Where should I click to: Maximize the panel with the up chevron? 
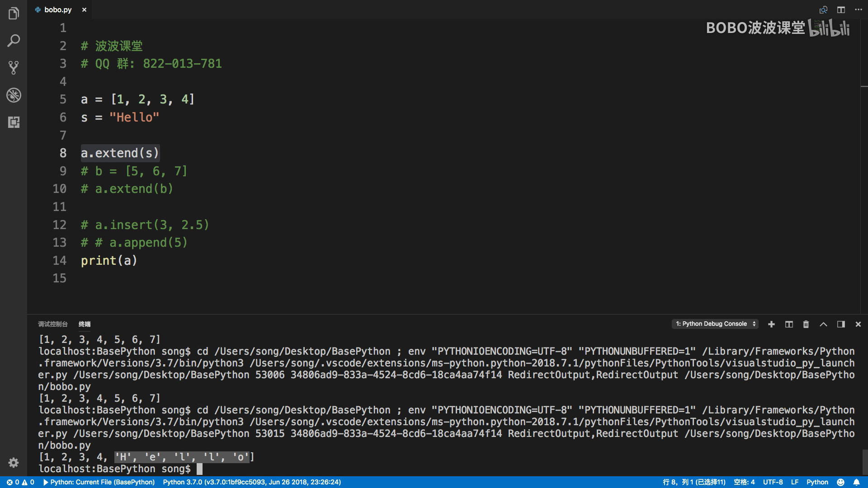click(823, 324)
